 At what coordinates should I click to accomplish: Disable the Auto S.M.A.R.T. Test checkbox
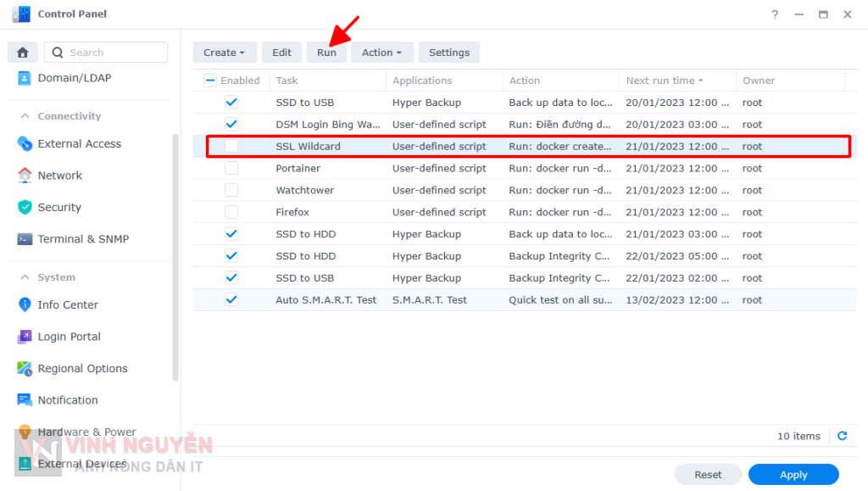[x=231, y=300]
